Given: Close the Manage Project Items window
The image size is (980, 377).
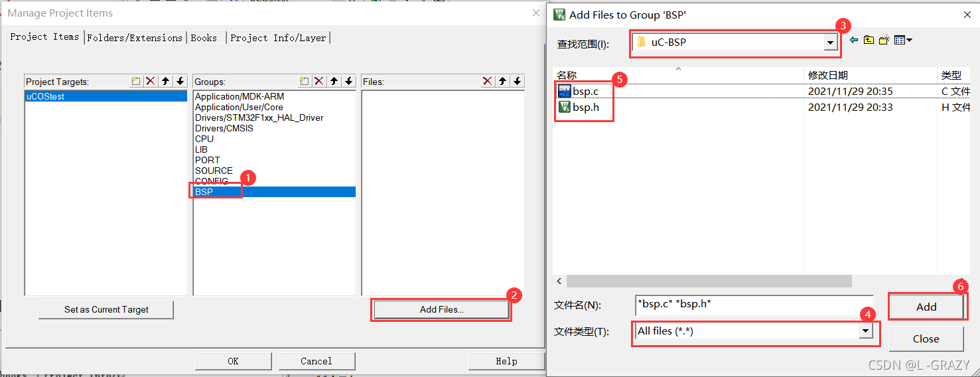Looking at the screenshot, I should (x=536, y=13).
